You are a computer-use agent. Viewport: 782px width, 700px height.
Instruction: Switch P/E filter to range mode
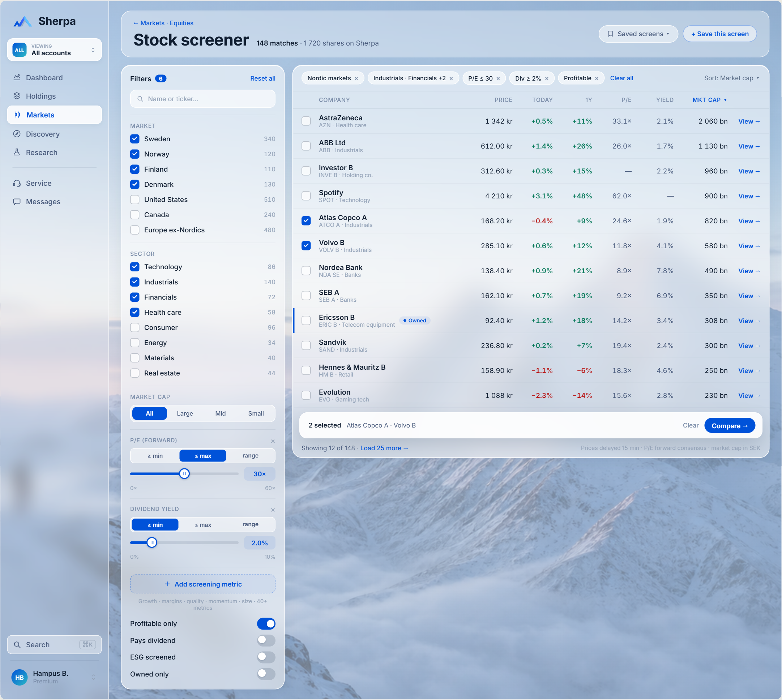pos(250,456)
